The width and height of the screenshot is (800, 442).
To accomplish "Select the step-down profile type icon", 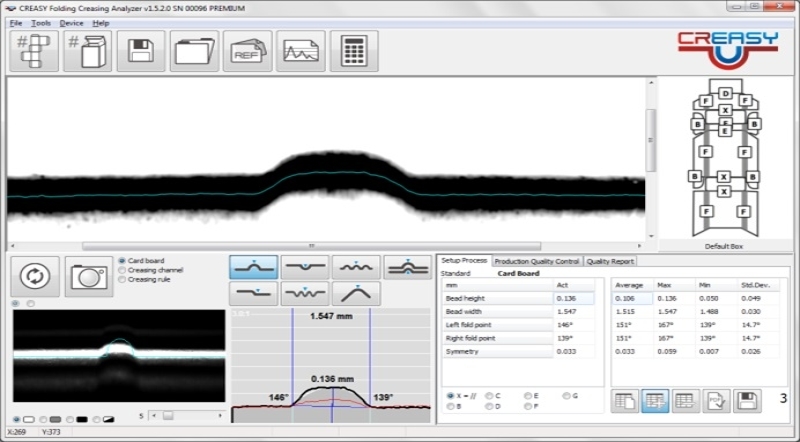I will coord(254,293).
